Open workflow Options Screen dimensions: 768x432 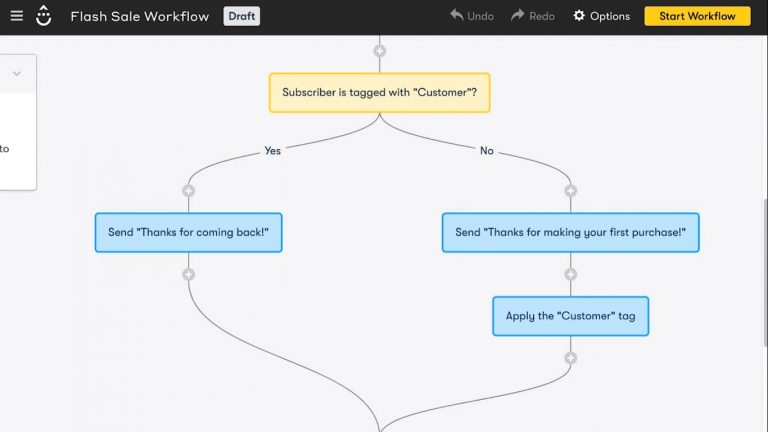point(601,16)
